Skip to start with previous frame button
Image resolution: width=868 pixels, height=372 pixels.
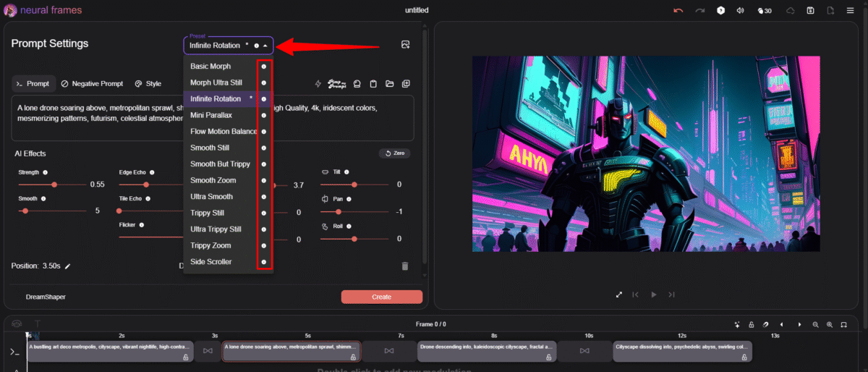636,295
